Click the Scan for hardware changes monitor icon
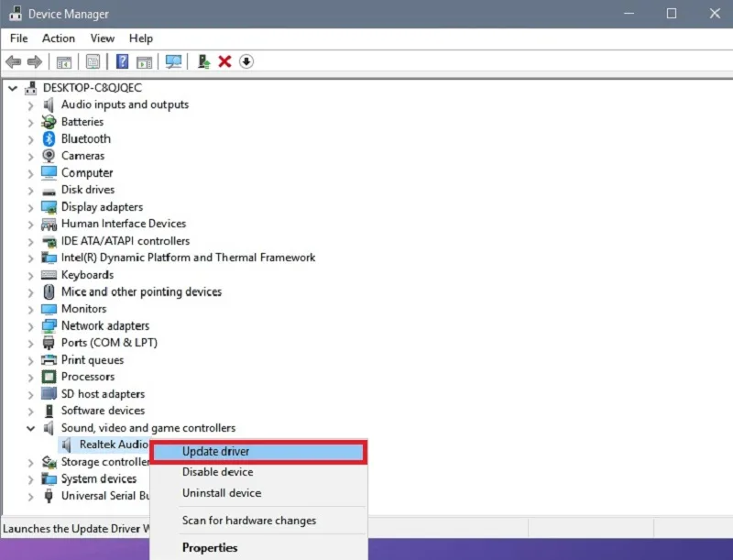 (x=172, y=61)
